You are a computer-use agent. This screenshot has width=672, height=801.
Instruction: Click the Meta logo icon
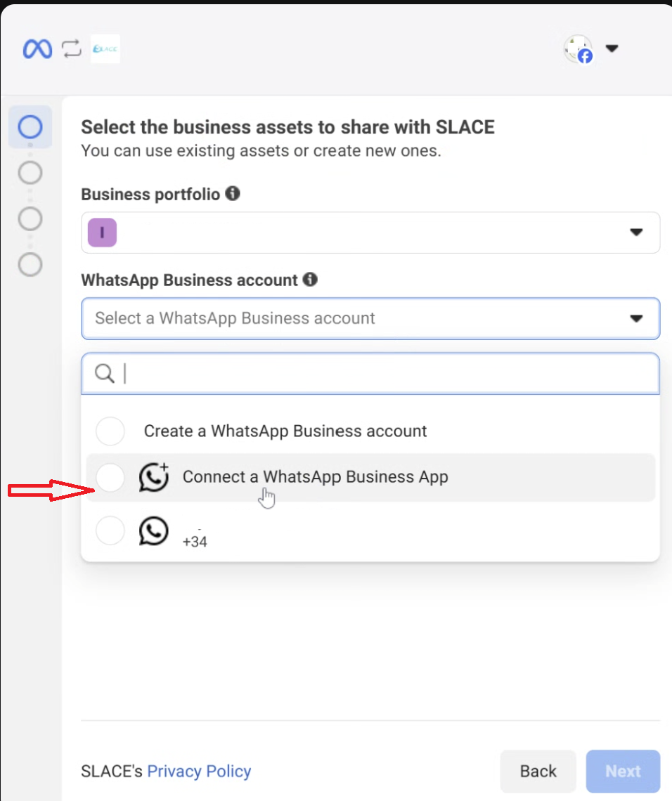pos(37,49)
